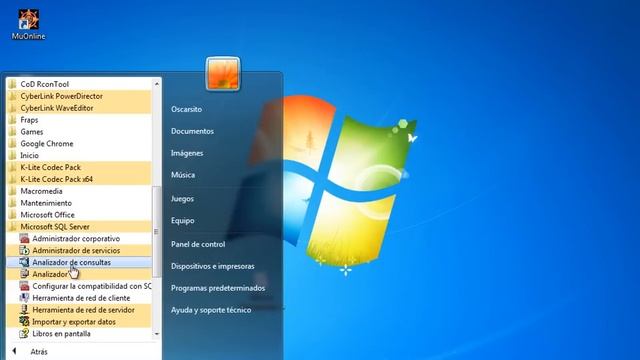Screen dimensions: 640x360
Task: Open Libros en pantalla help icon
Action: 24,333
